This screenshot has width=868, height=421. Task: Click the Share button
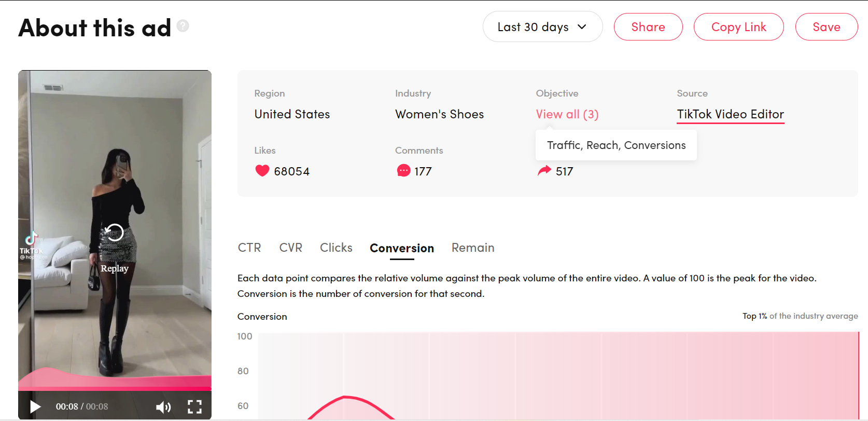648,27
